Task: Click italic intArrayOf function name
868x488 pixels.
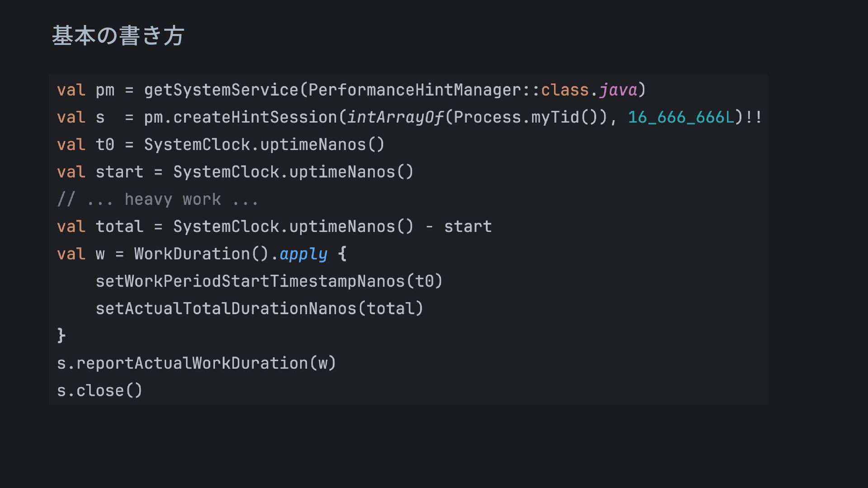Action: (395, 117)
